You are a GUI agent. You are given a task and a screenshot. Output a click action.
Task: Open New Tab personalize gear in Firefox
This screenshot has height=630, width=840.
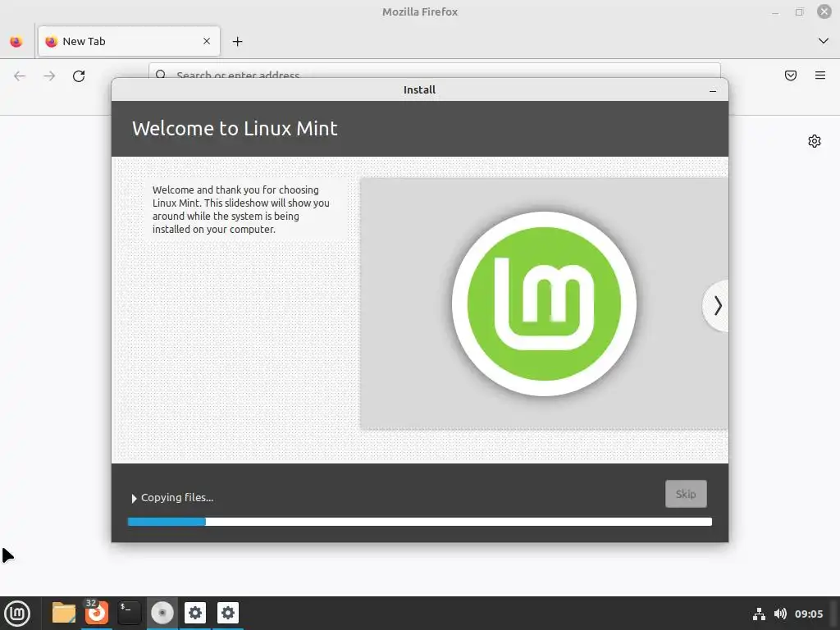[815, 141]
